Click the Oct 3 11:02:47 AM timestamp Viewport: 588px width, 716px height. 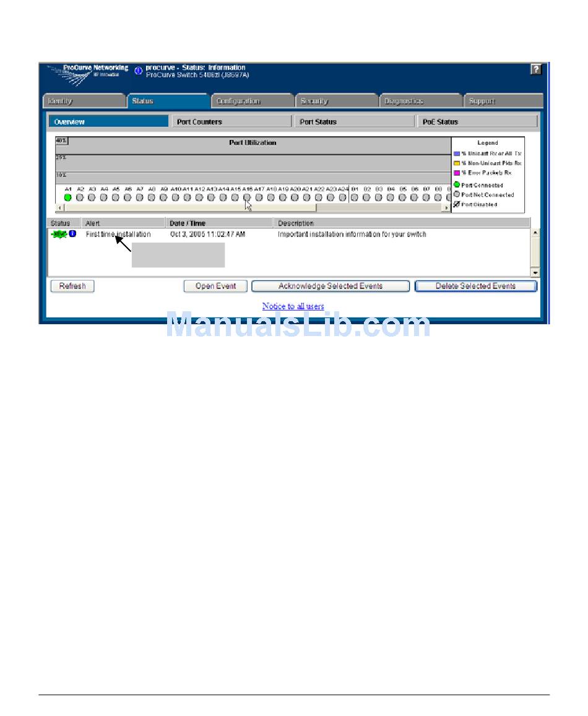207,235
